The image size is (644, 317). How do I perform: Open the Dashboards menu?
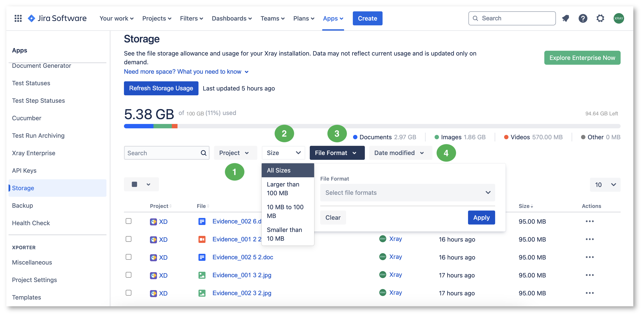(232, 18)
